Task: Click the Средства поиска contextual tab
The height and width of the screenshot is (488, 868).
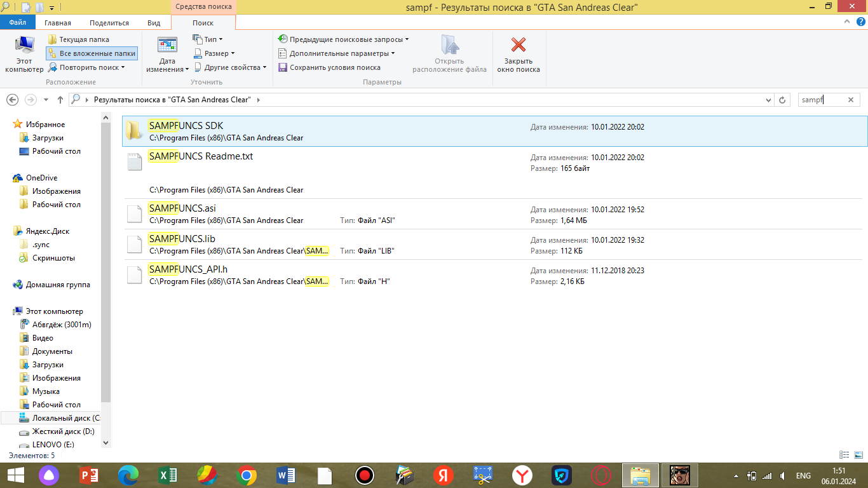Action: coord(203,7)
